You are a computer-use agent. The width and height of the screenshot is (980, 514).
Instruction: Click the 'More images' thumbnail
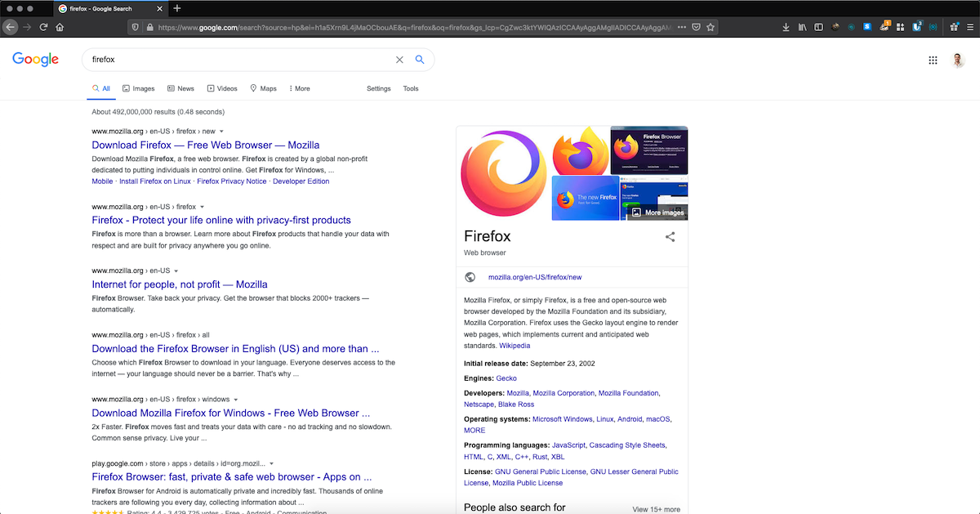(653, 198)
